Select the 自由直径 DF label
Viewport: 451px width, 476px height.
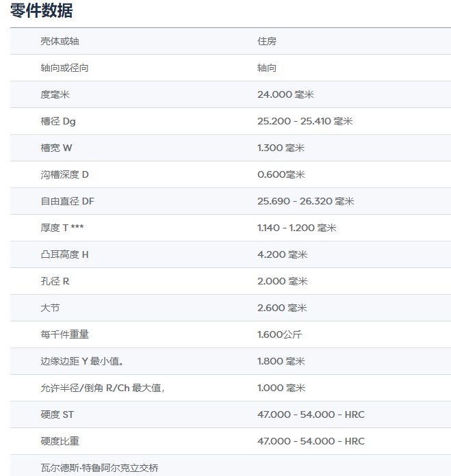(x=67, y=201)
